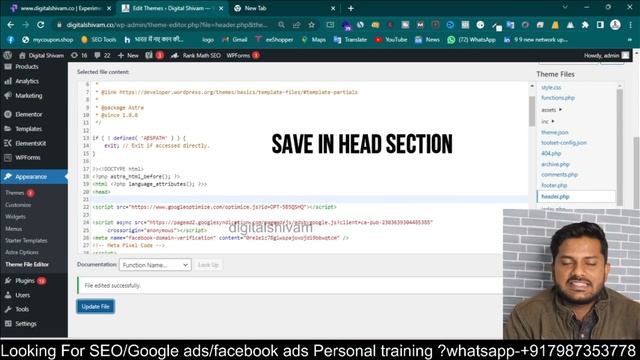The image size is (640, 360).
Task: Open the eeShopper bookmark
Action: click(x=274, y=40)
